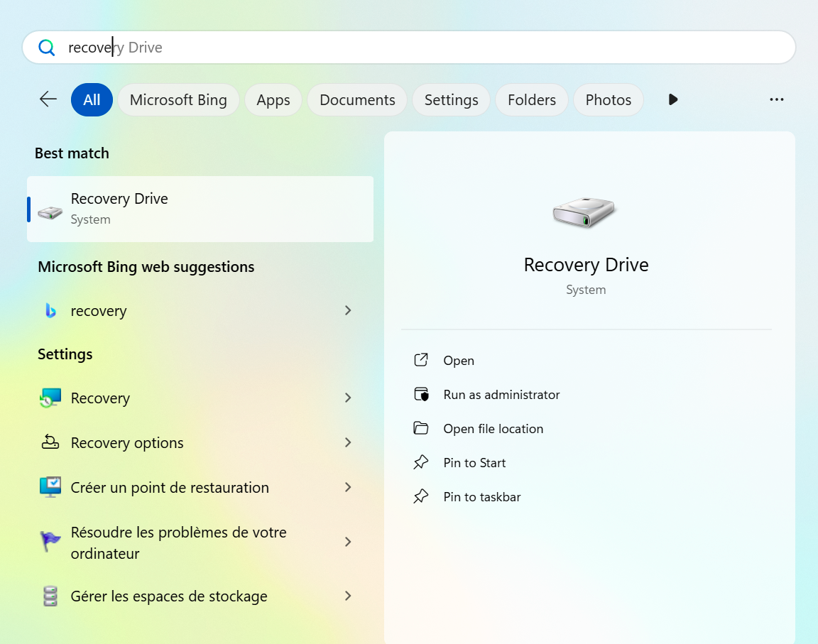Expand the recovery web suggestion chevron
The height and width of the screenshot is (644, 818).
(x=348, y=310)
